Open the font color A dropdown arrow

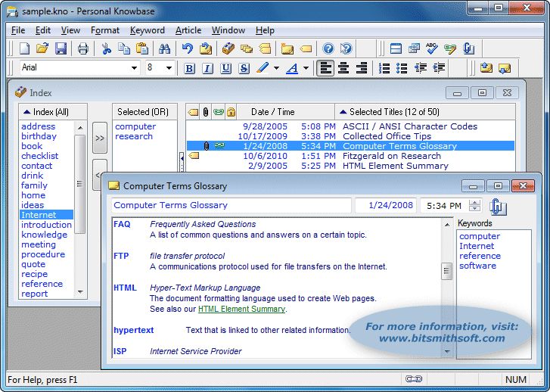(306, 68)
